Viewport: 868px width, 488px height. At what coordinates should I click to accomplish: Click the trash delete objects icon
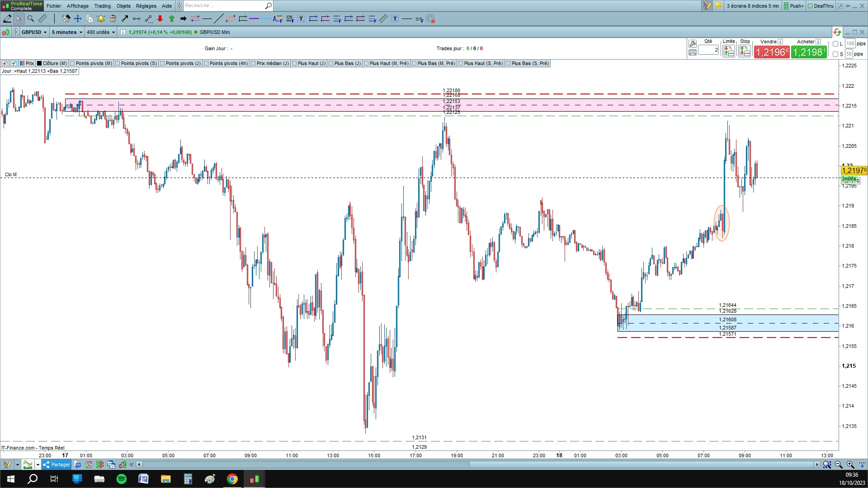tap(113, 19)
